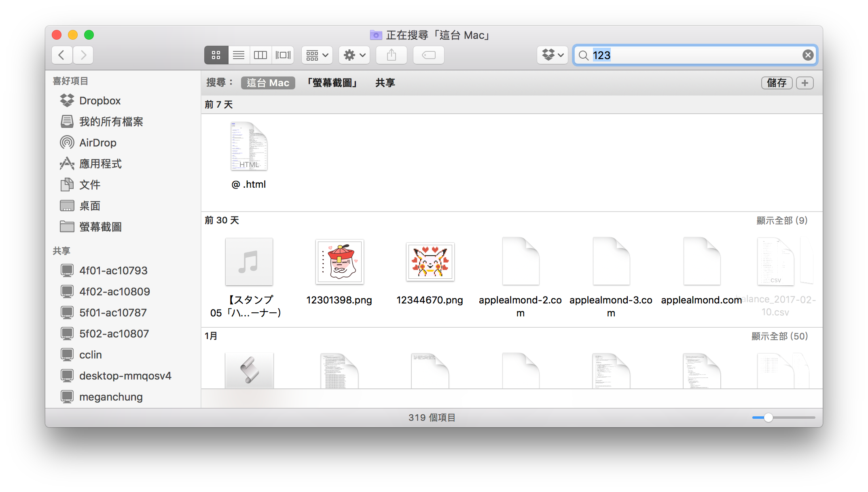Click the 319 個項目 status text
Viewport: 868px width, 492px height.
coord(432,418)
